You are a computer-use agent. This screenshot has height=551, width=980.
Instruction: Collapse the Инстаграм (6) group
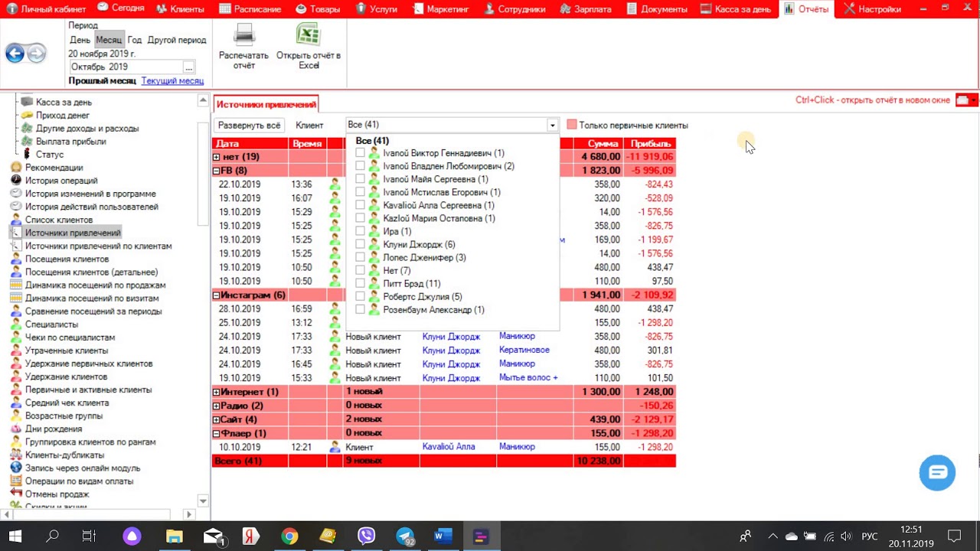pyautogui.click(x=217, y=295)
